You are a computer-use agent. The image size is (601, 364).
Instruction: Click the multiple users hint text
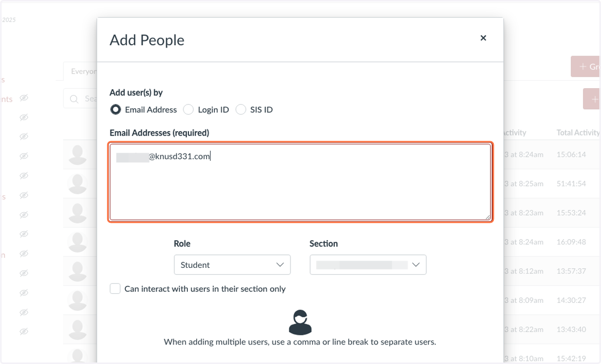(x=300, y=342)
